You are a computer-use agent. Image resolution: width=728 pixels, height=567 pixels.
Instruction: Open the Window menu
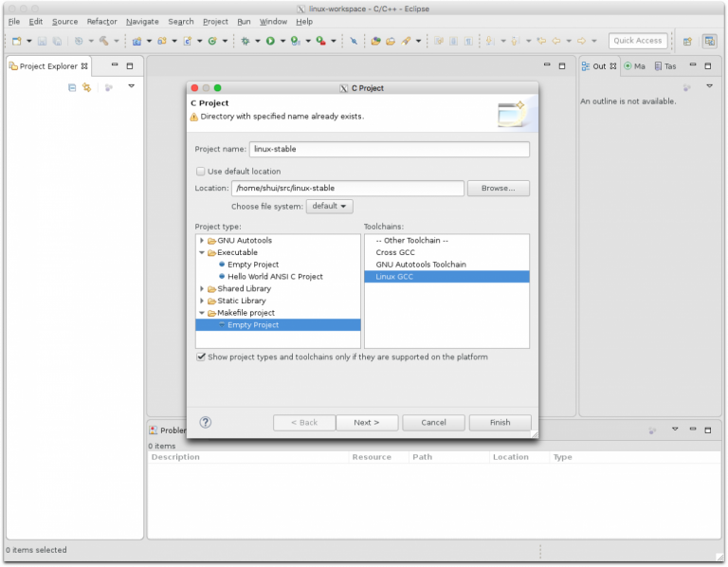click(x=273, y=22)
